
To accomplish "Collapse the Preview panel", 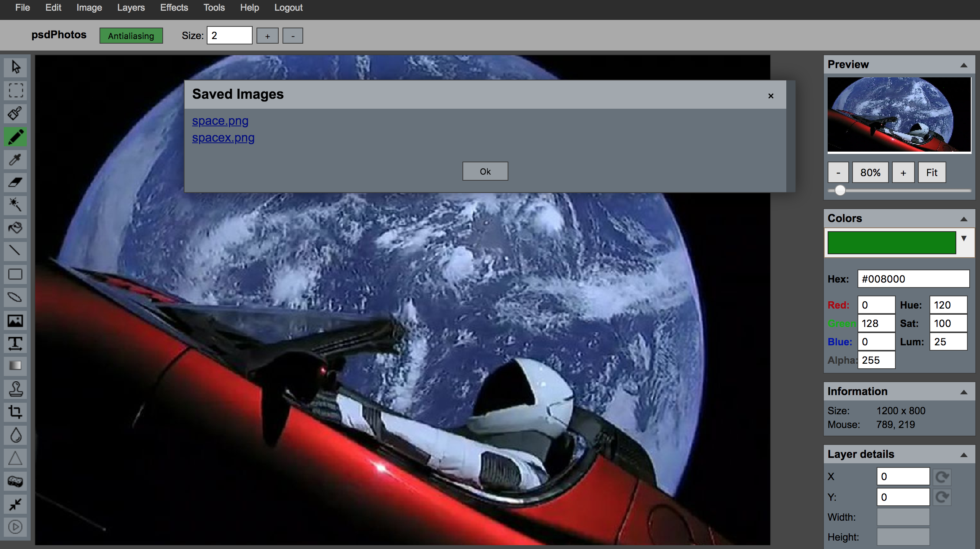I will click(x=964, y=65).
